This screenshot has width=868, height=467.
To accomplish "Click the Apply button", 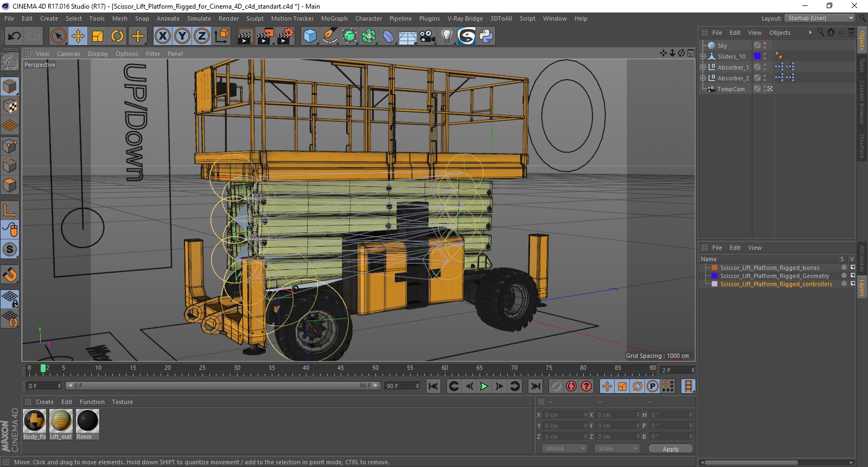I will [x=671, y=449].
